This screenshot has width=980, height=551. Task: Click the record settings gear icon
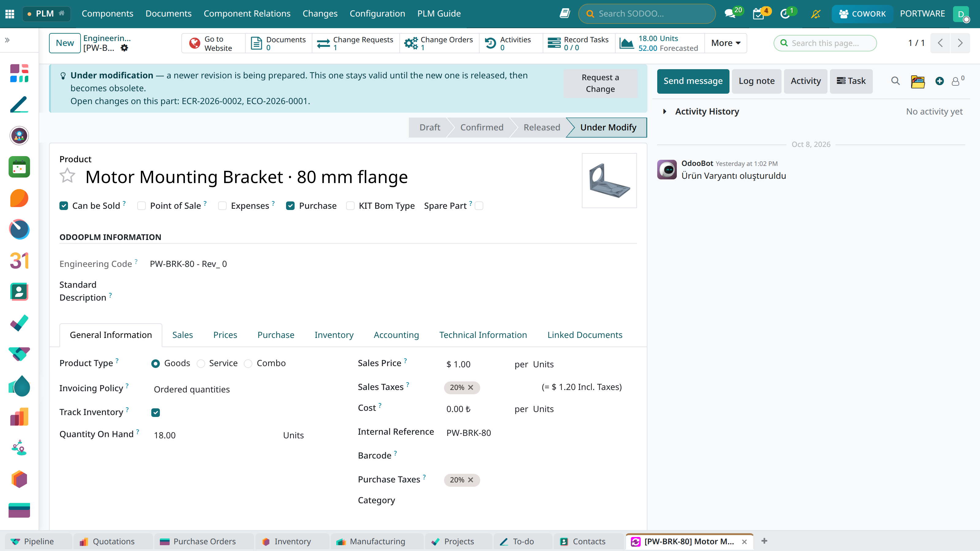pyautogui.click(x=124, y=48)
